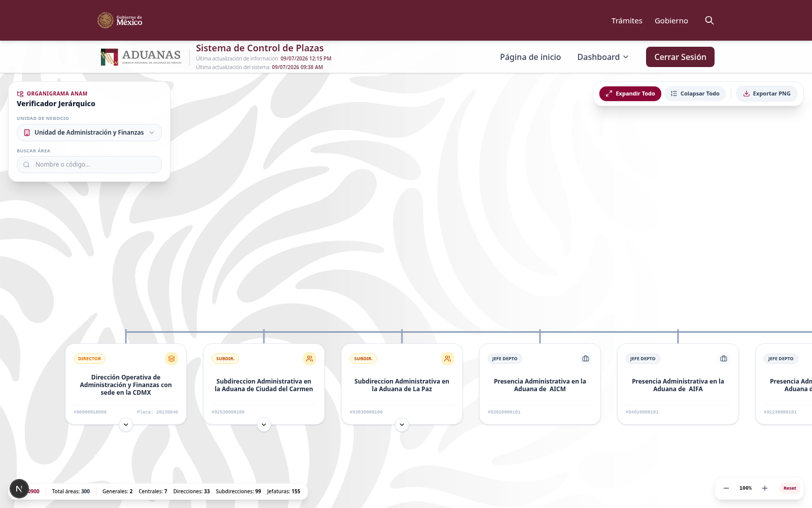Viewport: 812px width, 508px height.
Task: Click the 100% zoom value
Action: tap(746, 488)
